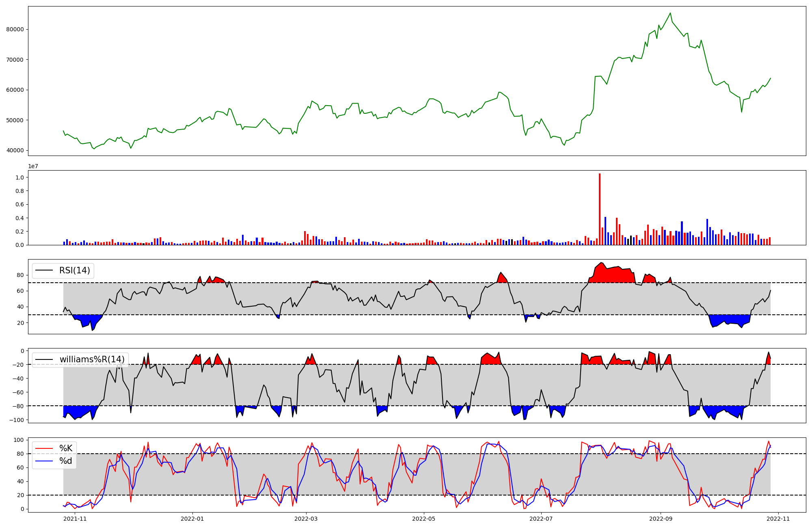The width and height of the screenshot is (812, 528).
Task: Click the −80 Williams %R axis tick
Action: (x=18, y=406)
